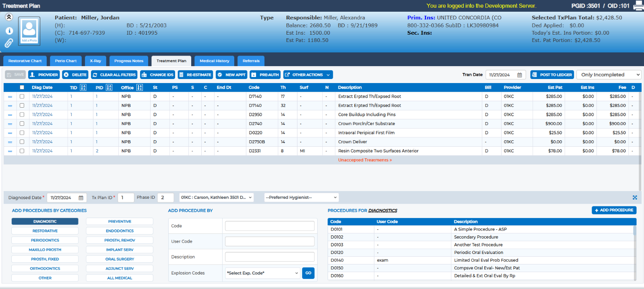Check the D0220 Intraoral row checkbox
This screenshot has height=289, width=644.
22,133
